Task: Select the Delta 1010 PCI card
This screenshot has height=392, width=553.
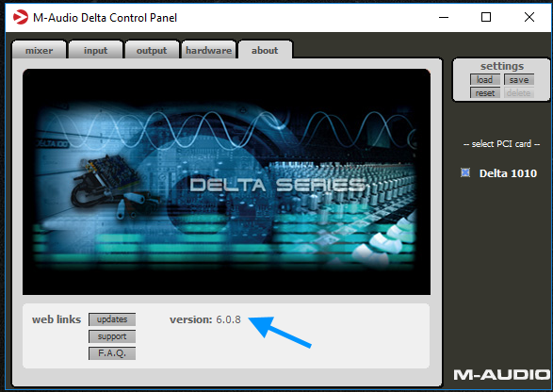Action: point(465,172)
